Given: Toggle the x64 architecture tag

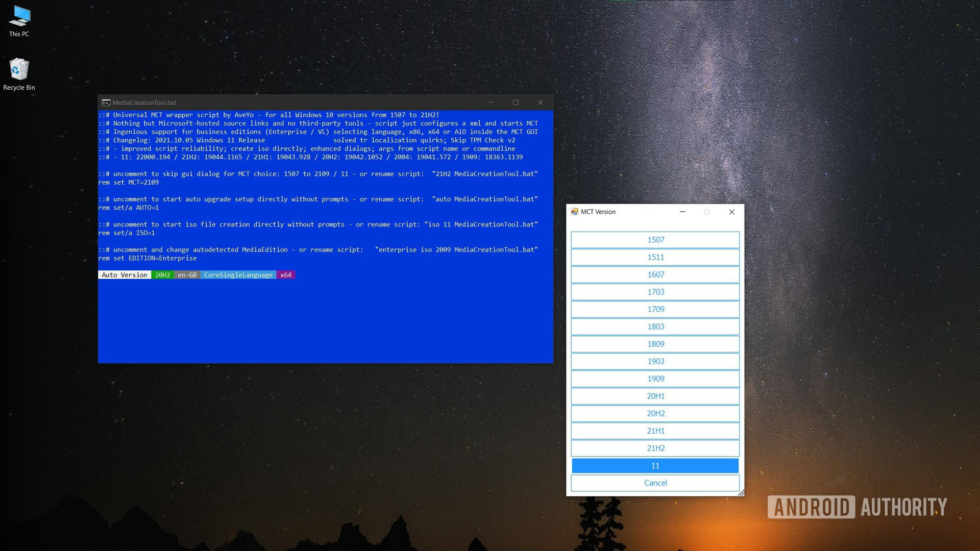Looking at the screenshot, I should coord(285,274).
